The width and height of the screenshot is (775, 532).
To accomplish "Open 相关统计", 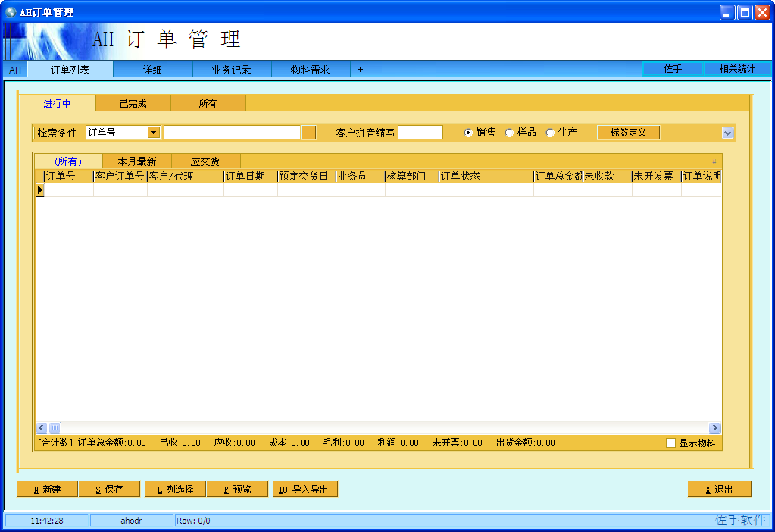I will [737, 69].
